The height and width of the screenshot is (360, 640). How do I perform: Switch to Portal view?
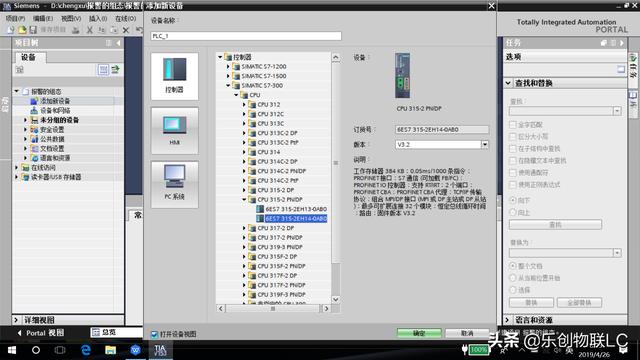[x=41, y=333]
